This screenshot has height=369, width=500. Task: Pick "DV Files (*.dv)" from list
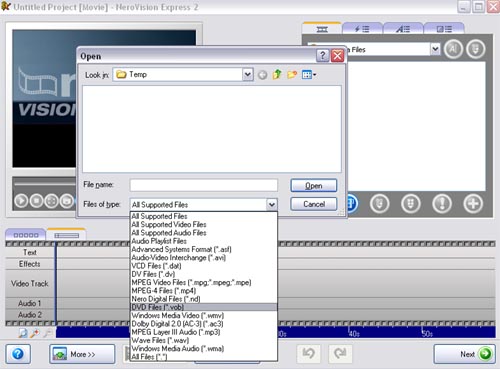pos(204,274)
